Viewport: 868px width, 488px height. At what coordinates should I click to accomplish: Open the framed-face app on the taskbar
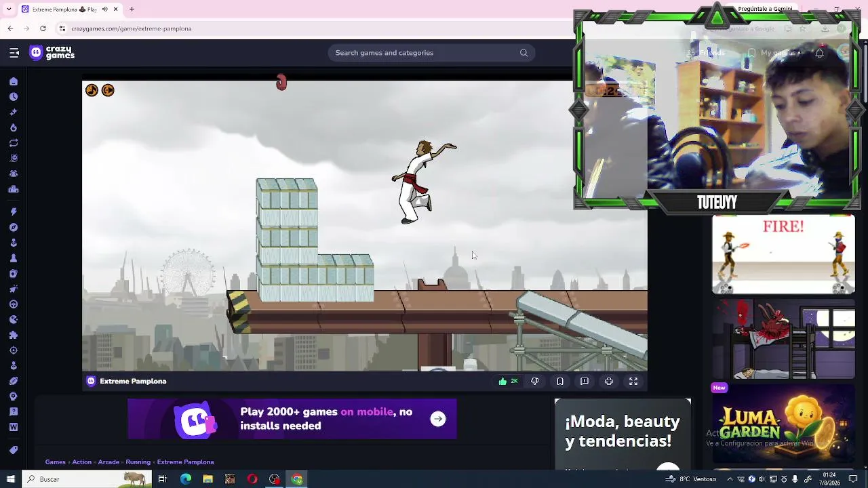click(230, 479)
